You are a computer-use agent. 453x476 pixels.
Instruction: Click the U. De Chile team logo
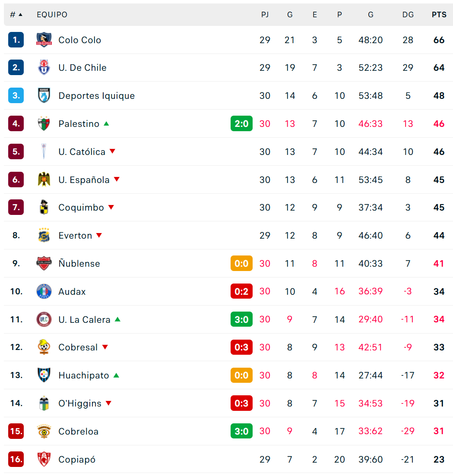tap(44, 67)
